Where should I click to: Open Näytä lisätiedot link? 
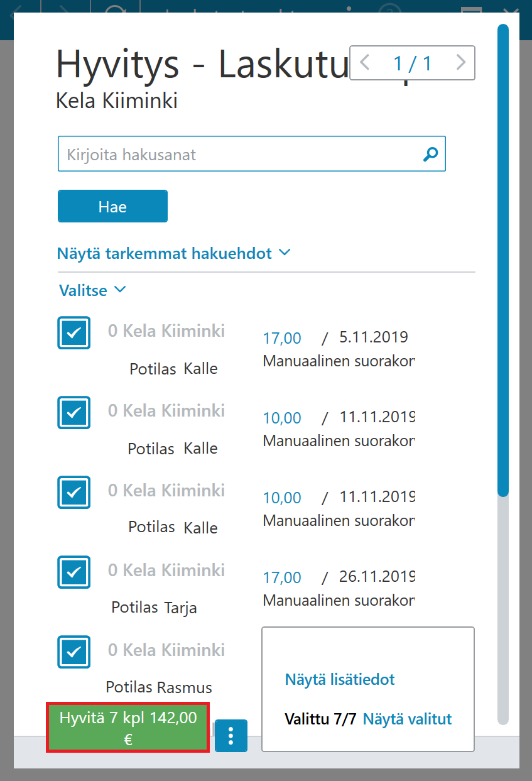click(x=340, y=679)
